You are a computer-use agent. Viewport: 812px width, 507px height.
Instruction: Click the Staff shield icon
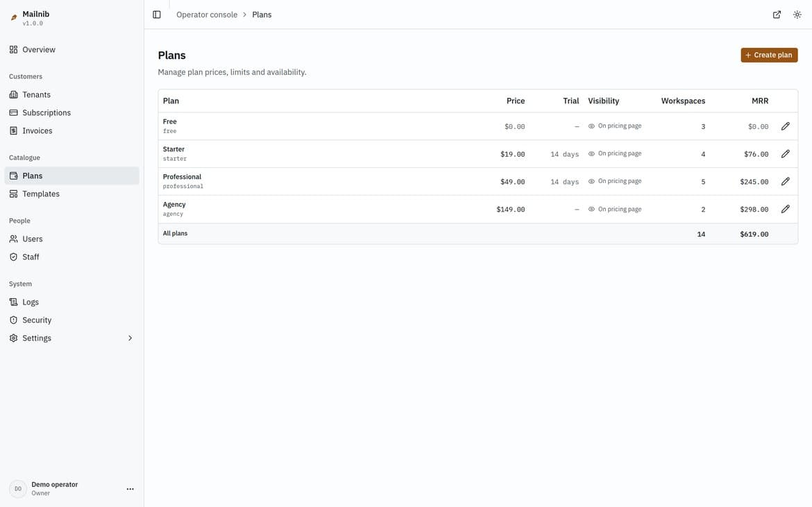[13, 257]
